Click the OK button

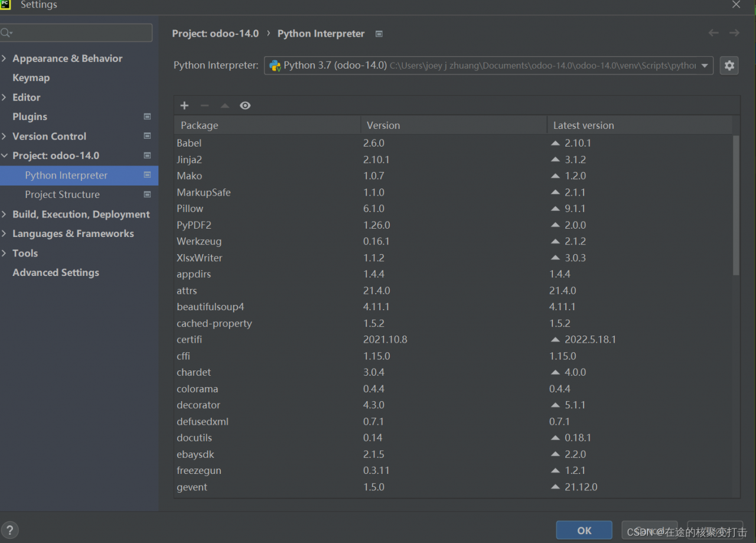(x=584, y=531)
